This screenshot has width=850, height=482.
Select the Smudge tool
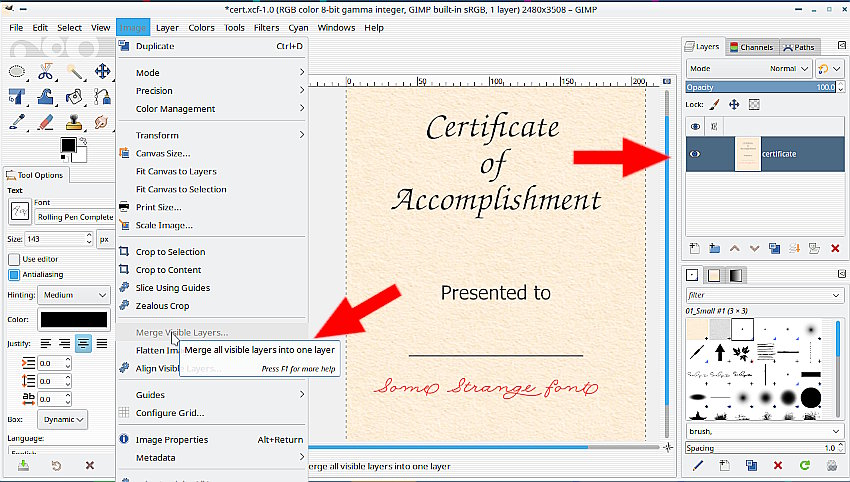101,123
